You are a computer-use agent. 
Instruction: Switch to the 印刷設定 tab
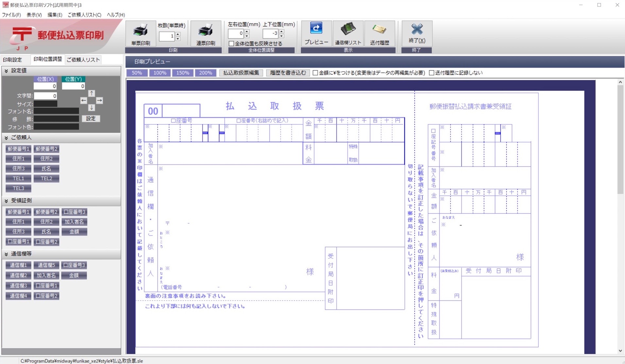coord(12,59)
